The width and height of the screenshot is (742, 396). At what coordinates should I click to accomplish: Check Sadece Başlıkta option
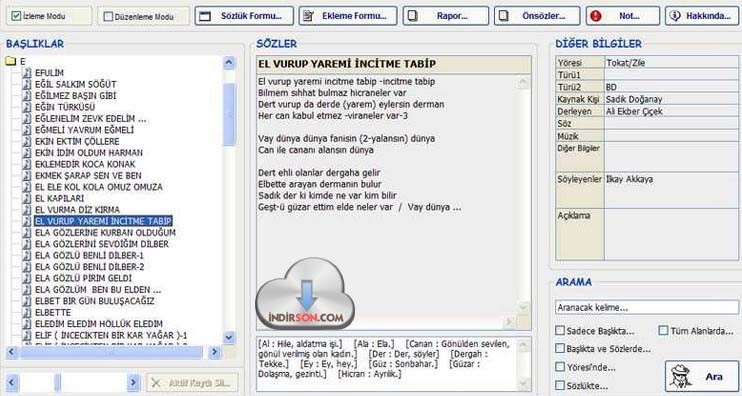[x=560, y=330]
